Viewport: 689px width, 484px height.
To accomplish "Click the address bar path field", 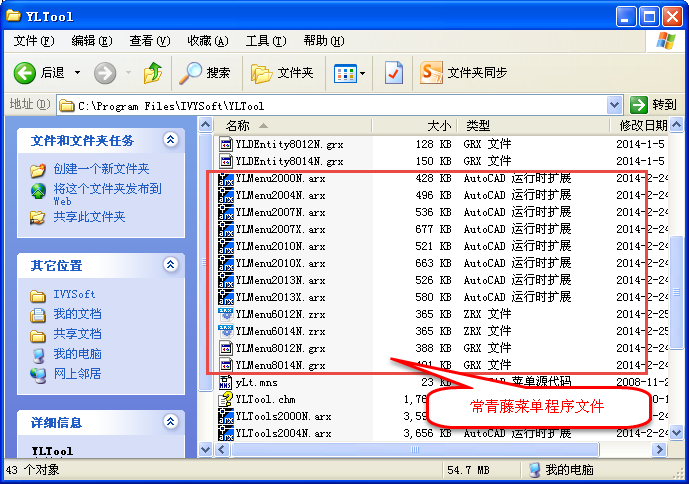I will 332,106.
